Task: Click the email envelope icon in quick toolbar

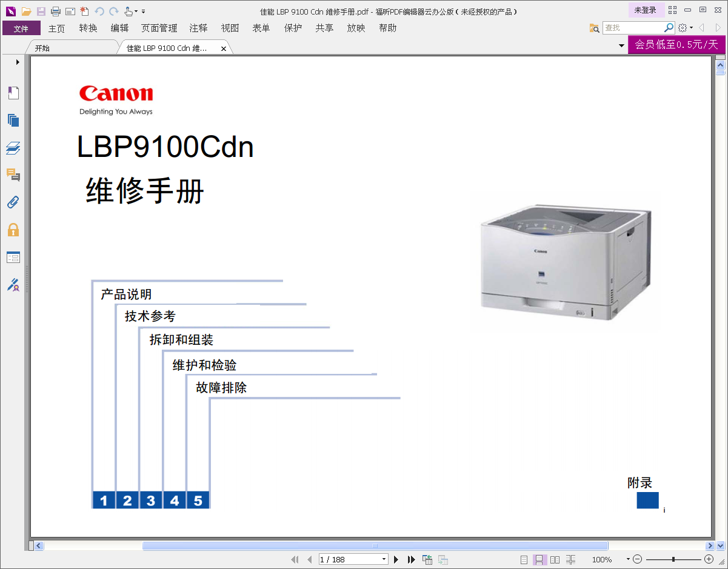Action: click(x=70, y=11)
